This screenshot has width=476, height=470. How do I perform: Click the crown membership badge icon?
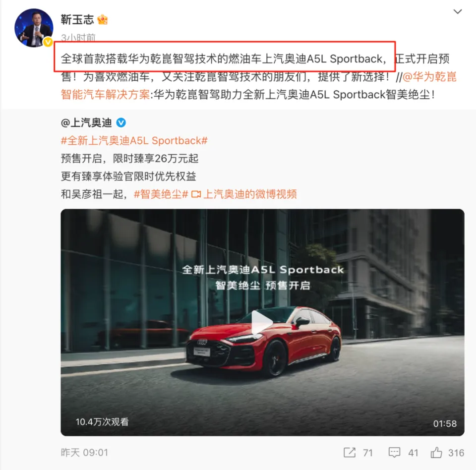coord(103,20)
